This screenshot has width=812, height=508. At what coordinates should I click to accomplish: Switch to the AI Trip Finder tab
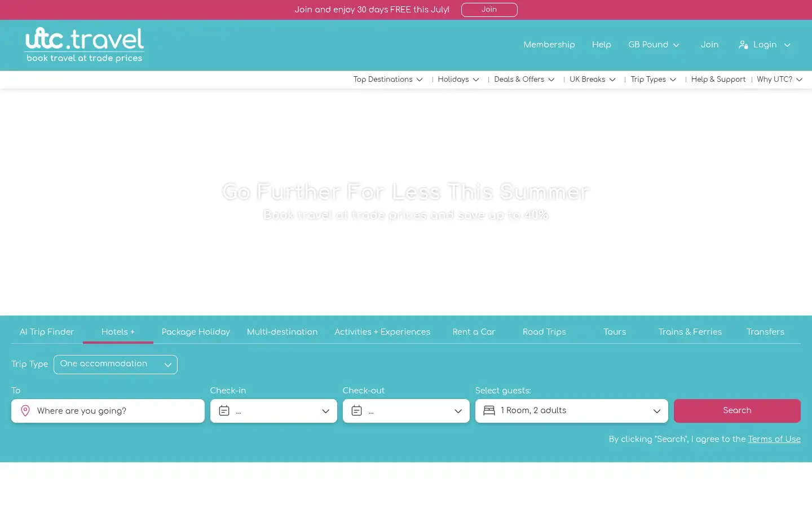(x=47, y=332)
